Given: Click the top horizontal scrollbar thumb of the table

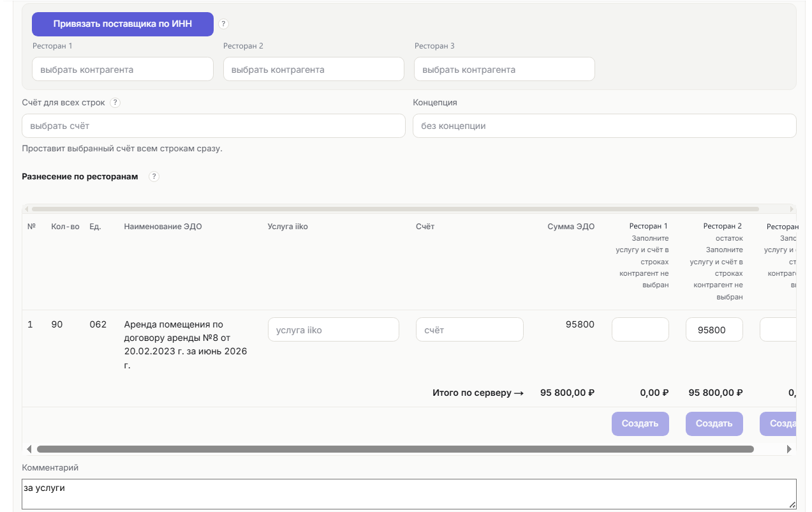Looking at the screenshot, I should click(x=395, y=209).
